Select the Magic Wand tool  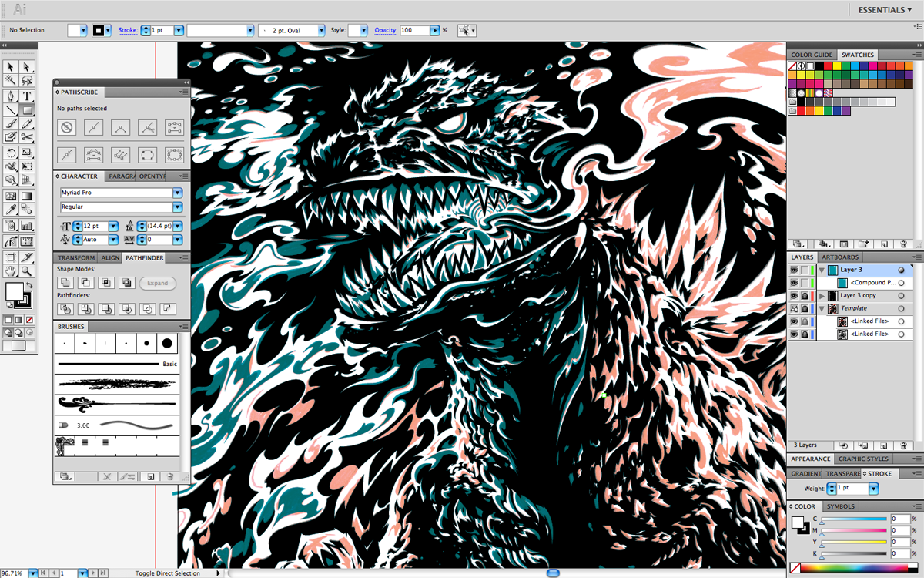coord(10,80)
